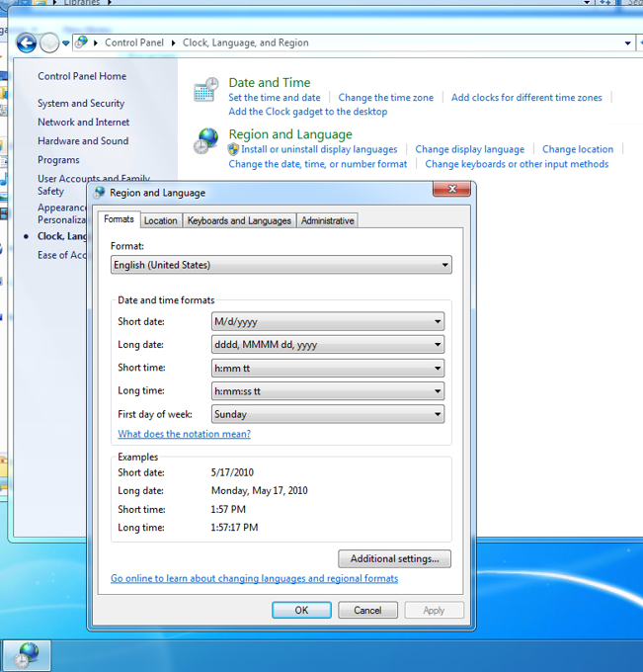This screenshot has height=672, width=643.
Task: Click the Cancel button
Action: tap(367, 610)
